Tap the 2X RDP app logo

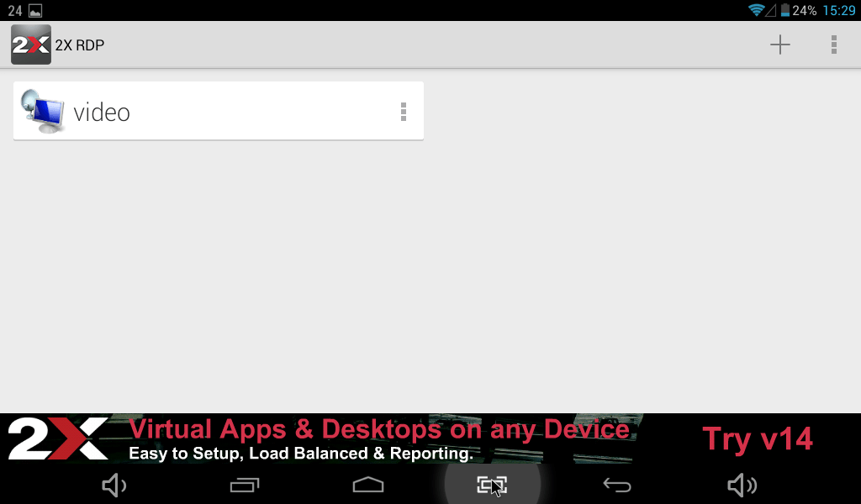tap(31, 45)
